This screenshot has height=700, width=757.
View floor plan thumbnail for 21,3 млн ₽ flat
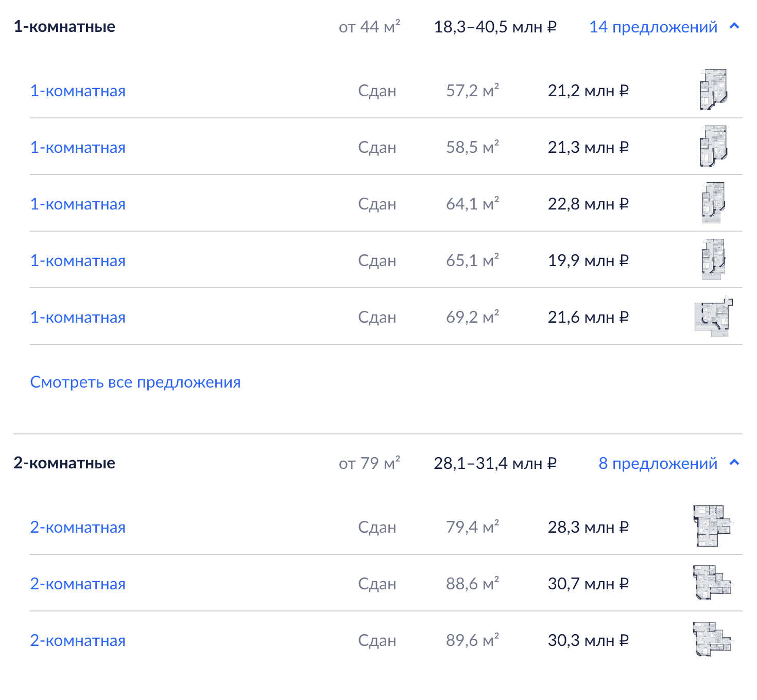(713, 146)
